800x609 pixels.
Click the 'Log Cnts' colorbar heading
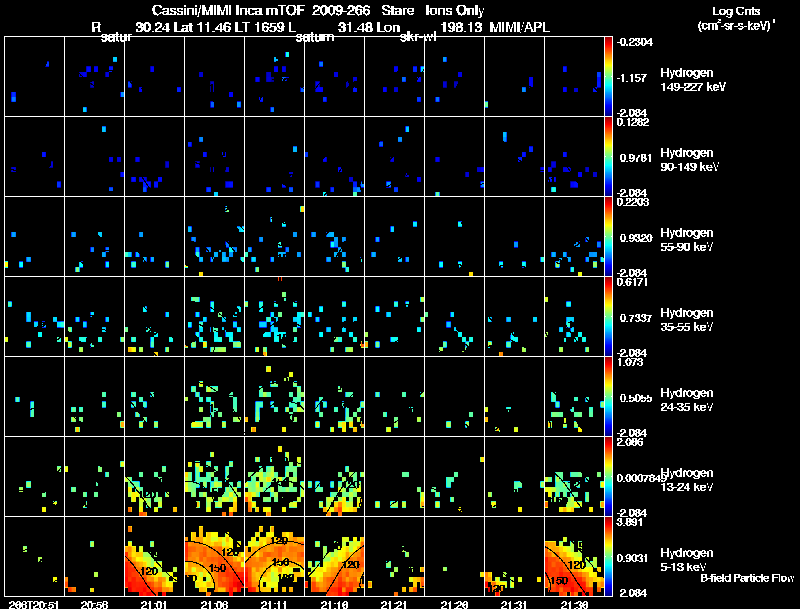point(736,11)
